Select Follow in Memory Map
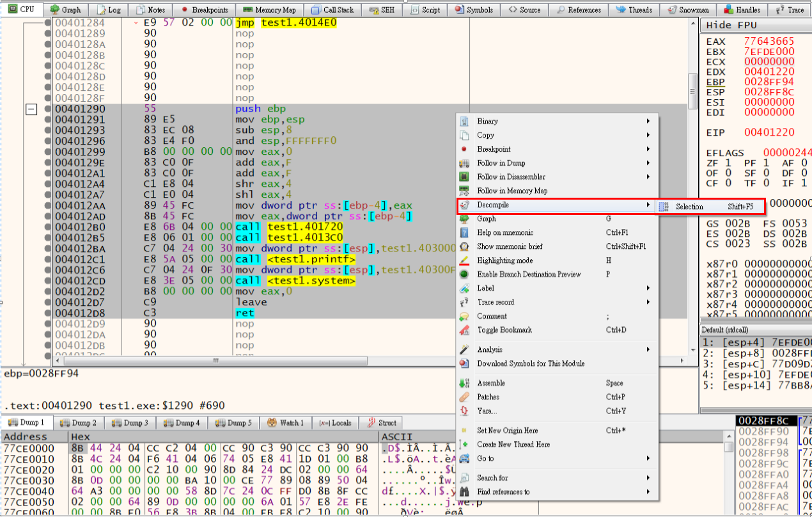 tap(557, 191)
